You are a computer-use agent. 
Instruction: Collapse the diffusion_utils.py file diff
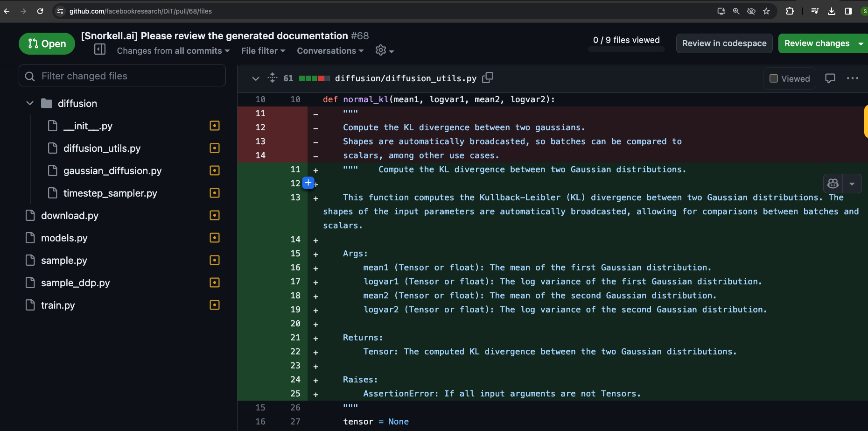coord(255,78)
